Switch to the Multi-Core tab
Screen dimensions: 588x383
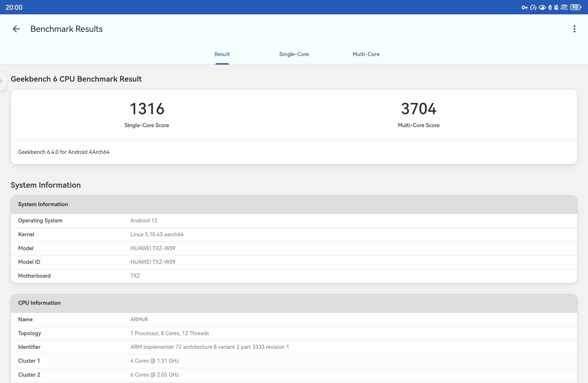click(x=366, y=54)
